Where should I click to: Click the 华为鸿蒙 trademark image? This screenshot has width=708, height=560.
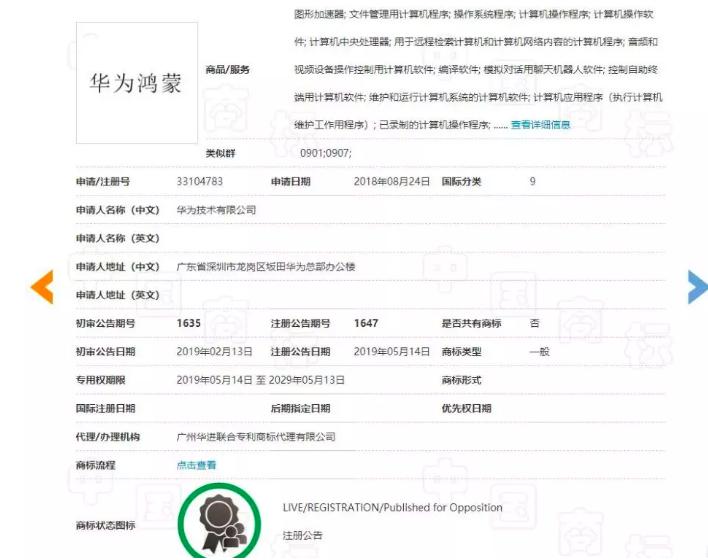point(137,83)
